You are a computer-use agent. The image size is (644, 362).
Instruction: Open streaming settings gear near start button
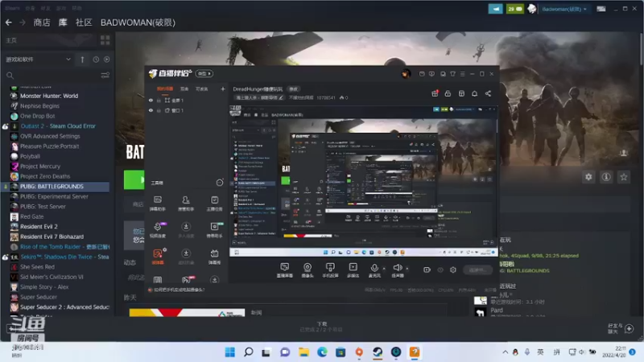pyautogui.click(x=453, y=270)
